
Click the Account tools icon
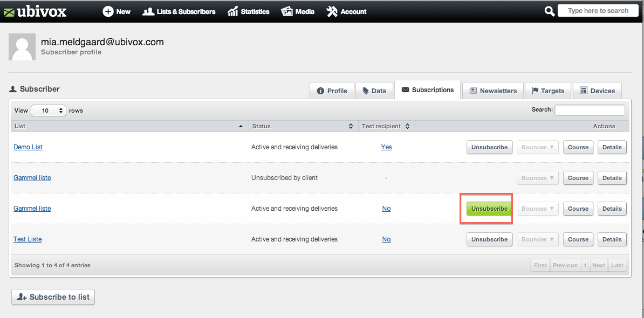pos(332,11)
